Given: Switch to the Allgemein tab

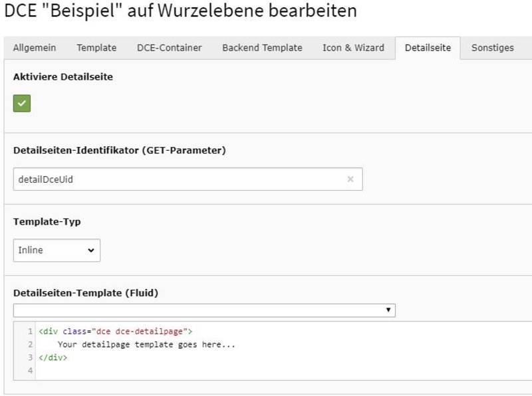Looking at the screenshot, I should click(x=35, y=48).
